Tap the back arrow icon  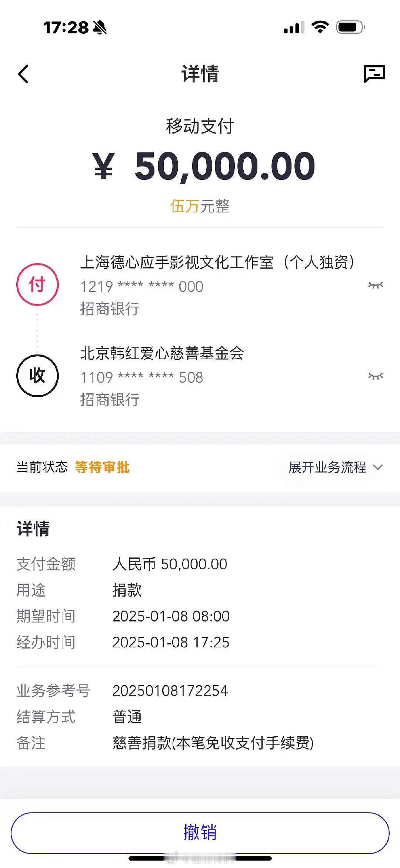pyautogui.click(x=23, y=74)
